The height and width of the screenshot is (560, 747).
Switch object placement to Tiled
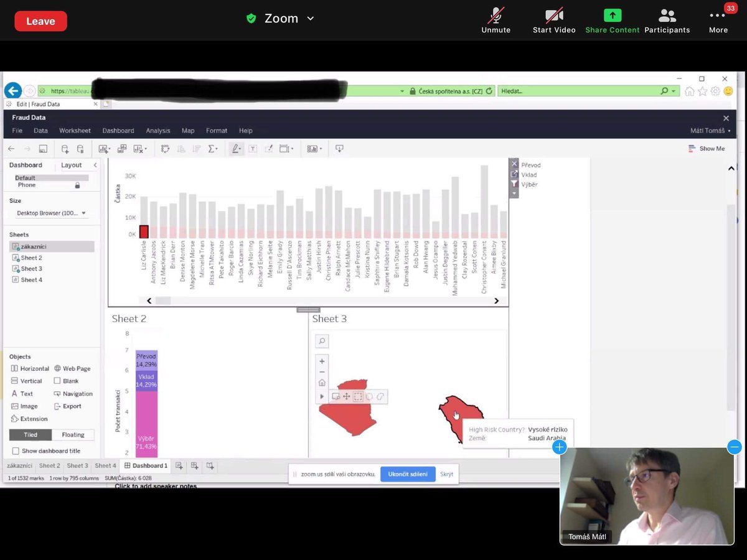point(31,435)
